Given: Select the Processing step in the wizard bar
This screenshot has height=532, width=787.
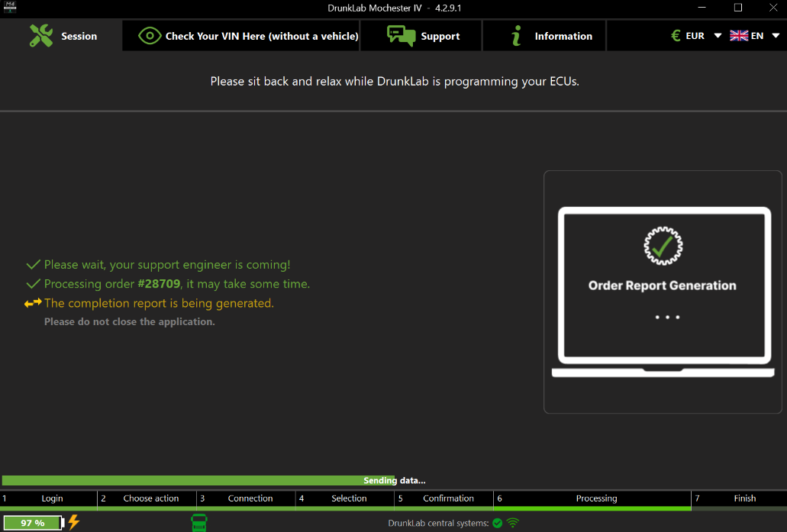Looking at the screenshot, I should tap(596, 498).
